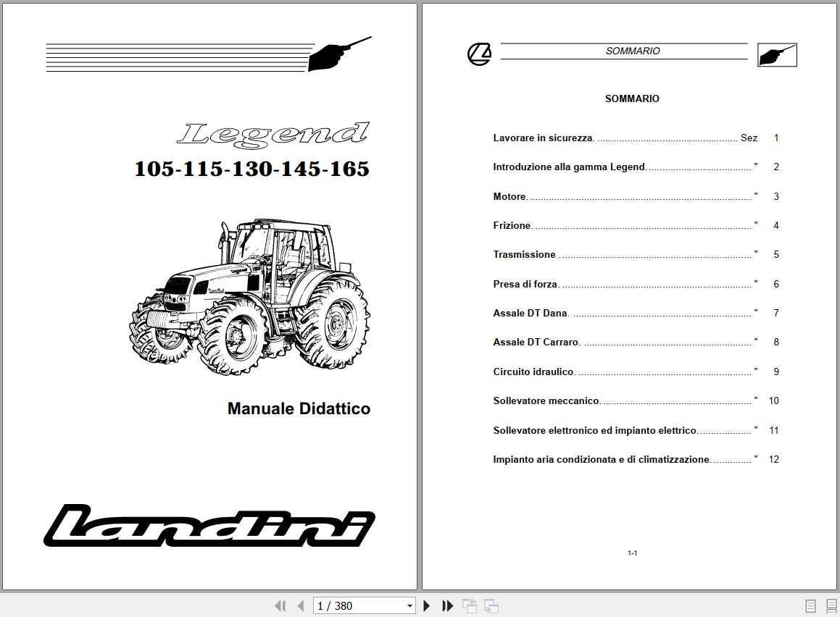Go to the first page button
Image resolution: width=840 pixels, height=617 pixels.
coord(280,605)
